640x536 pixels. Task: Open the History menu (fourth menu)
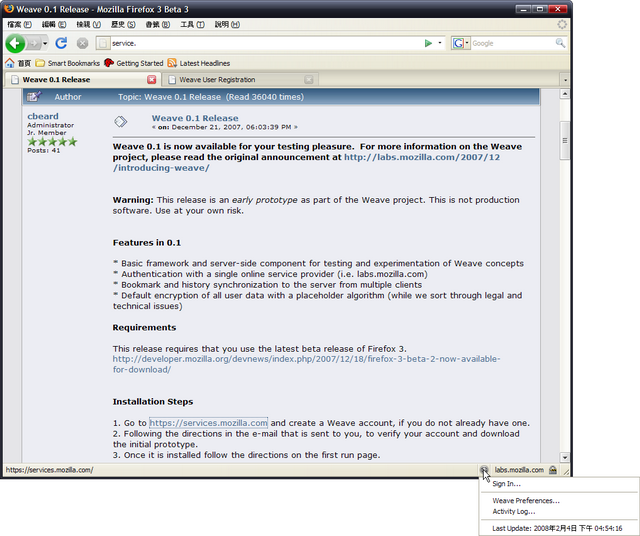coord(123,24)
